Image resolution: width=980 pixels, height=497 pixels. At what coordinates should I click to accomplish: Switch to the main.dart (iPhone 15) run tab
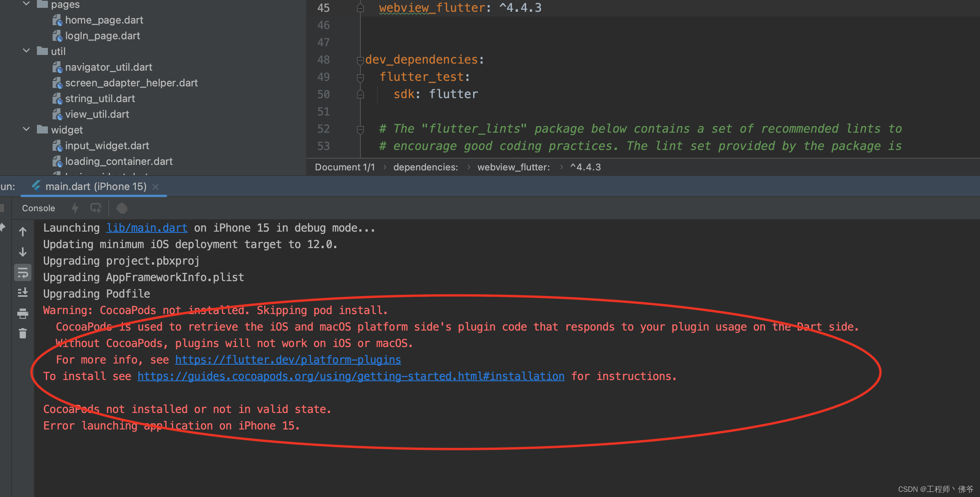(x=94, y=186)
